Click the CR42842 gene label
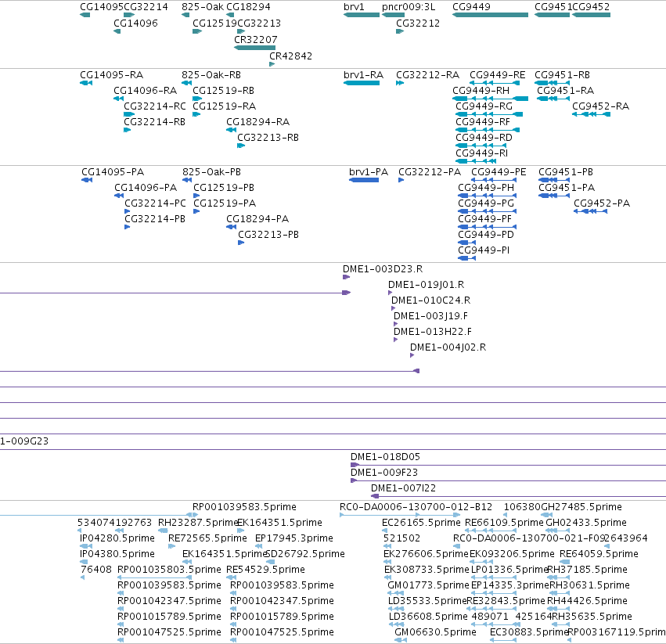 [x=291, y=56]
